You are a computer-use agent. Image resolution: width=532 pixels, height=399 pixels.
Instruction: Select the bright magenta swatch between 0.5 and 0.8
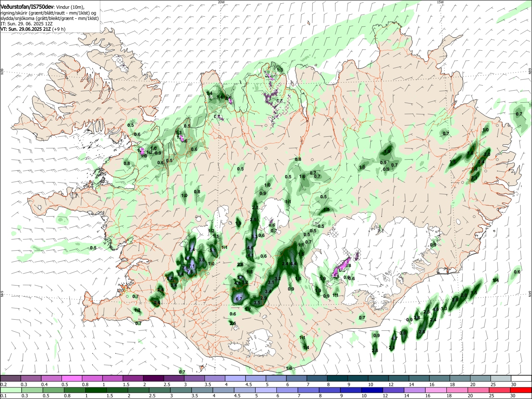coord(71,378)
